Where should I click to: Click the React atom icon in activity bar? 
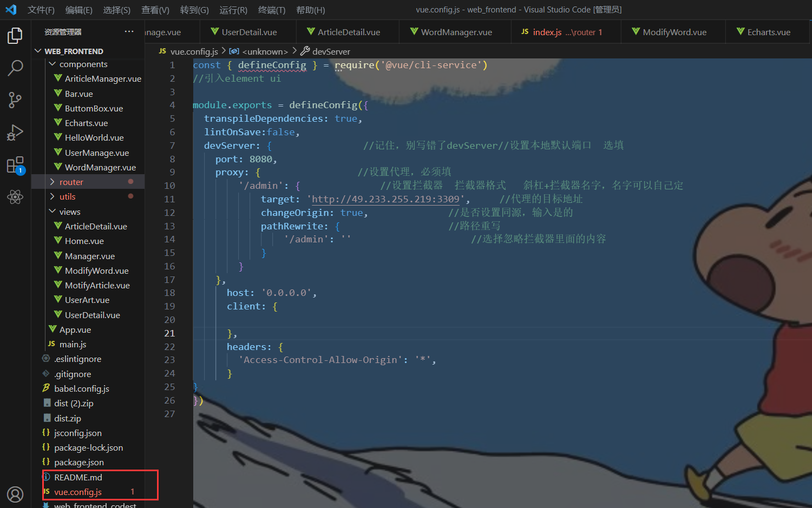[15, 197]
